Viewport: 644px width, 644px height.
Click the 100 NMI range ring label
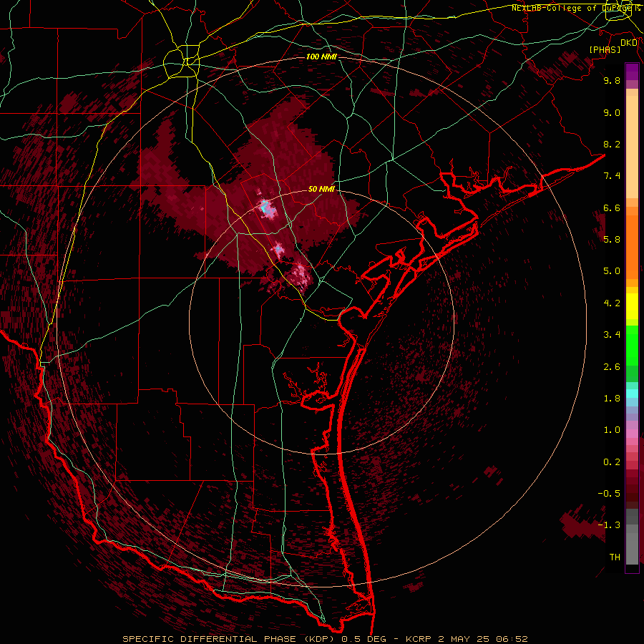[x=321, y=57]
